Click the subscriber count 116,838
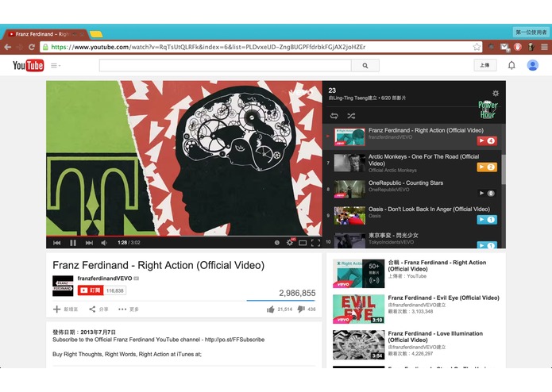 pyautogui.click(x=114, y=290)
